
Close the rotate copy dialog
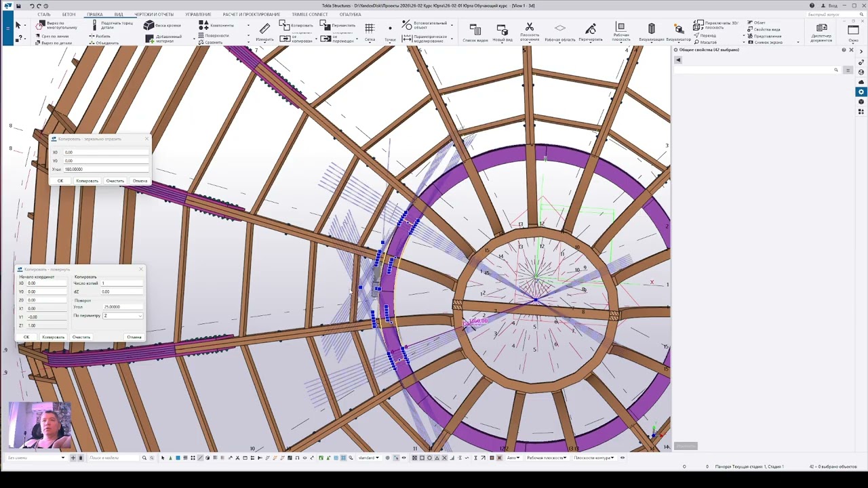(141, 269)
